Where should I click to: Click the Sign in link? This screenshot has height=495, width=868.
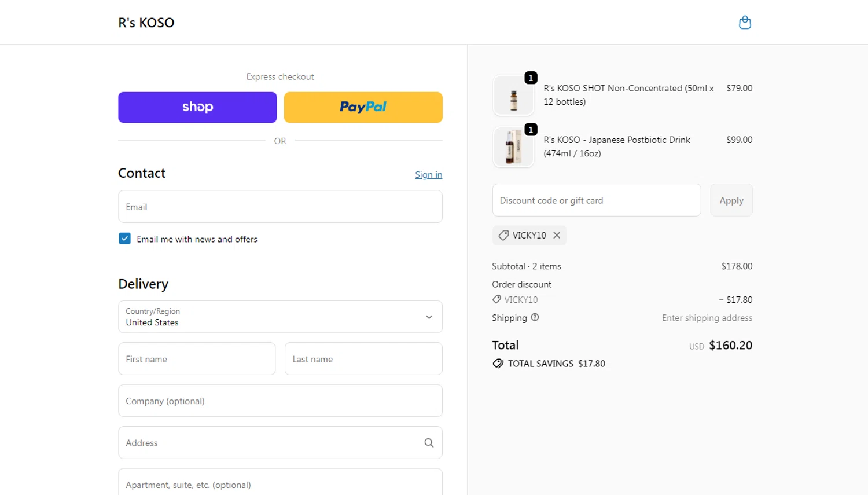(428, 175)
